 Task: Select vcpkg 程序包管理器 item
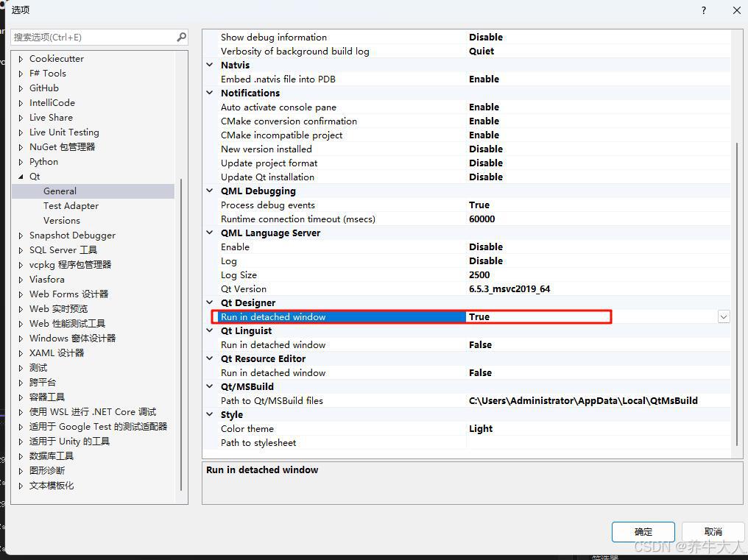(70, 265)
